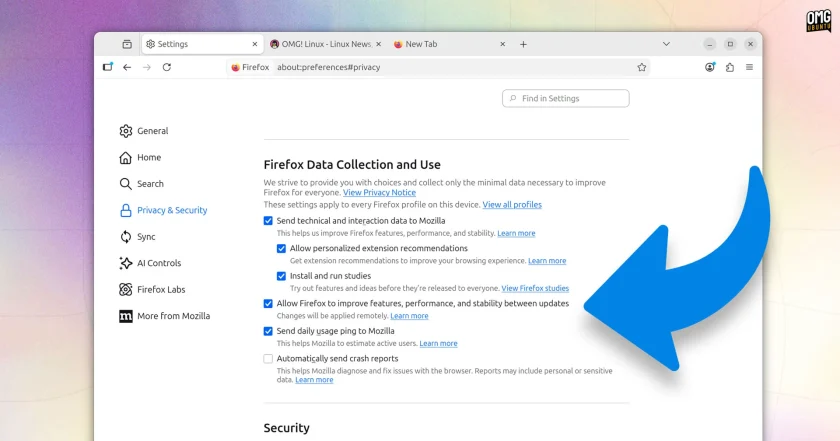
Task: Click the Firefox Data Collection and Use heading
Action: point(352,165)
